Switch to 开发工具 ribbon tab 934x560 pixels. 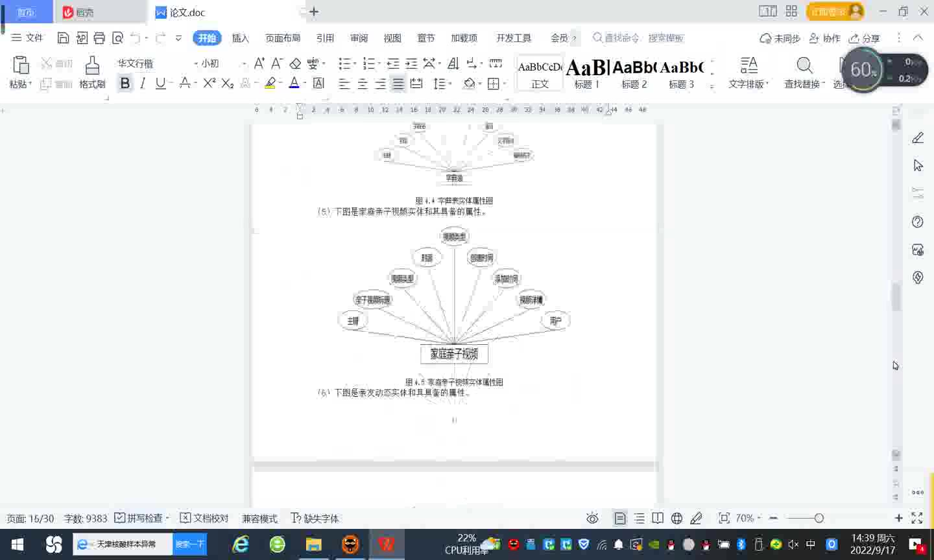click(x=514, y=38)
